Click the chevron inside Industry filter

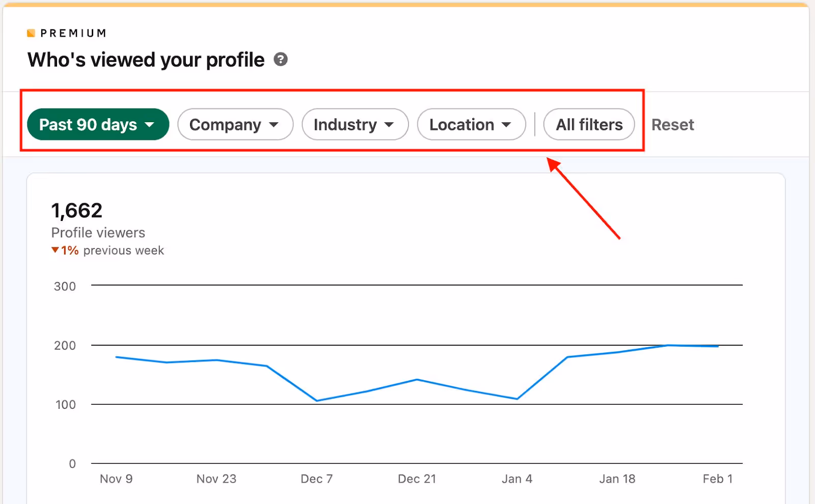(x=389, y=124)
